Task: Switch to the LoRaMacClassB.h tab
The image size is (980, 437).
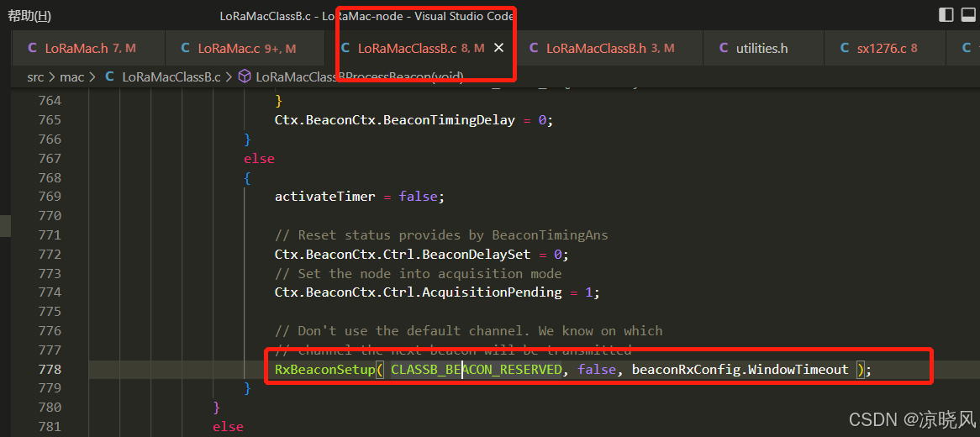Action: click(x=608, y=48)
